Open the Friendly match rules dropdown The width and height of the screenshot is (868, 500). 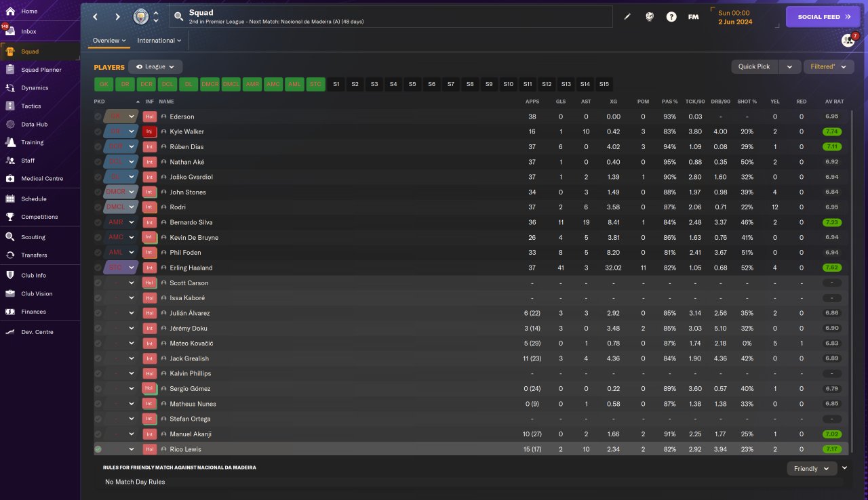click(x=812, y=468)
